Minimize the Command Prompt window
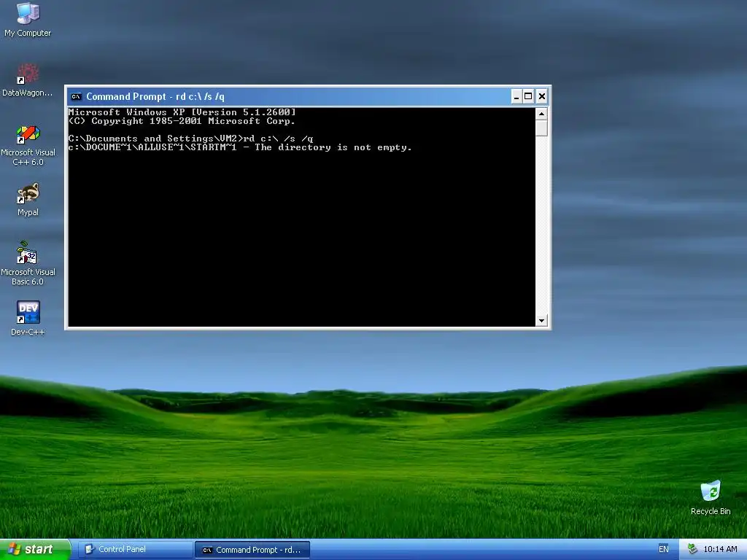Image resolution: width=747 pixels, height=560 pixels. click(x=516, y=97)
